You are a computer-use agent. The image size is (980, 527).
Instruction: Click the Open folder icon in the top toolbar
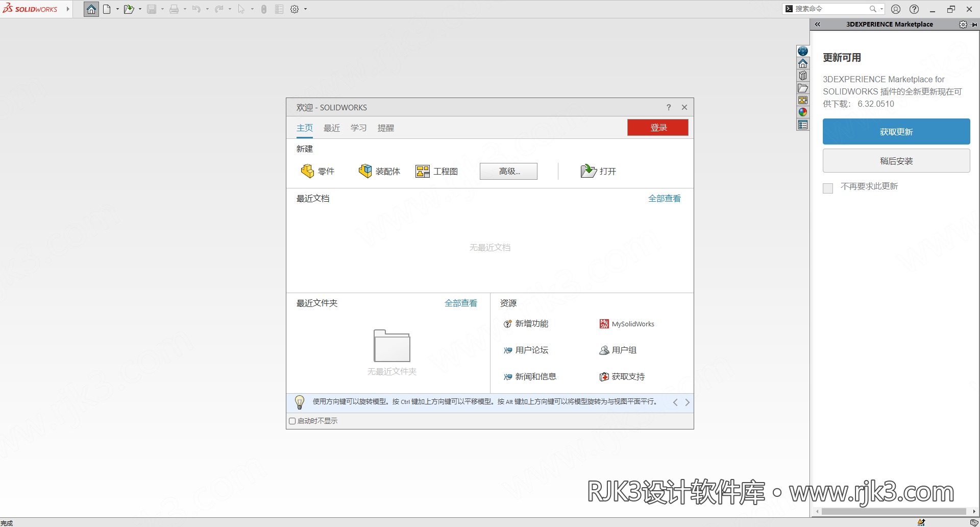point(129,9)
